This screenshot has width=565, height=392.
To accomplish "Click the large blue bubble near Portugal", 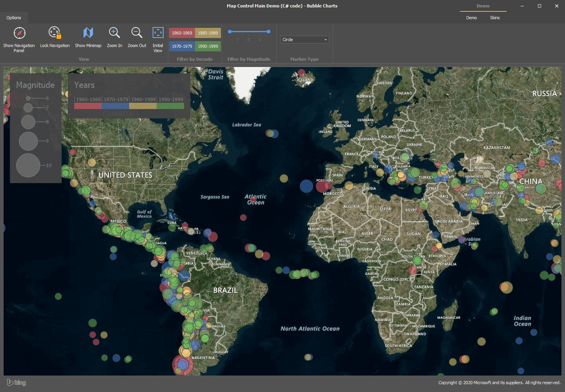I will (306, 186).
